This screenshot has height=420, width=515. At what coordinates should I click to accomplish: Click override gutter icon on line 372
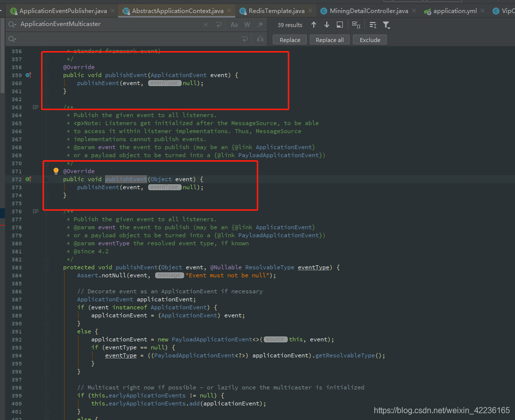tap(28, 179)
